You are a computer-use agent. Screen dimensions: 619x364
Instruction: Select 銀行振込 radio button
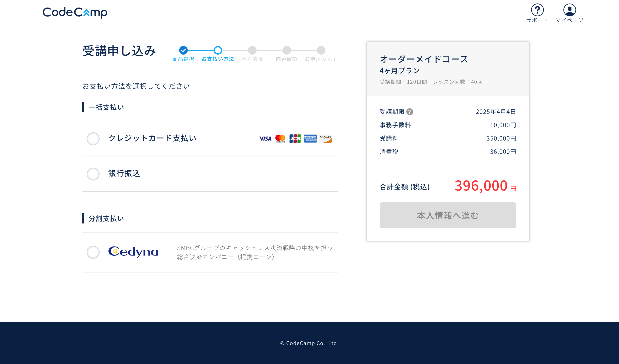click(x=93, y=174)
